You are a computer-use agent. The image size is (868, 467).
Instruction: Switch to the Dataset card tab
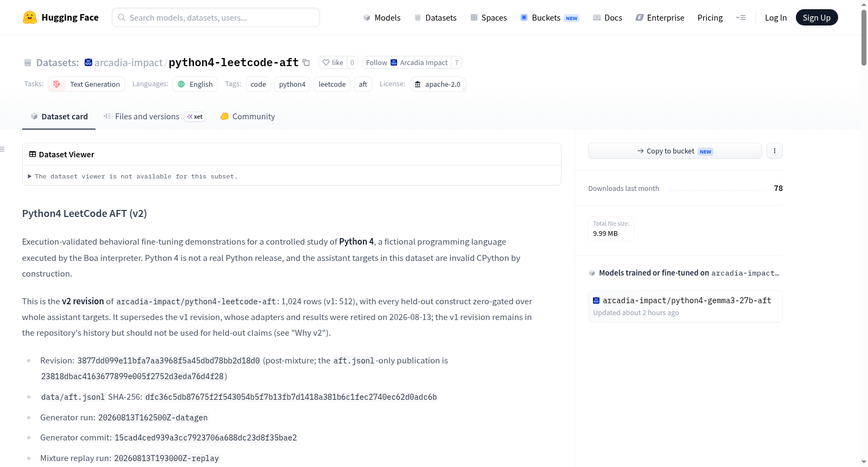pos(59,117)
